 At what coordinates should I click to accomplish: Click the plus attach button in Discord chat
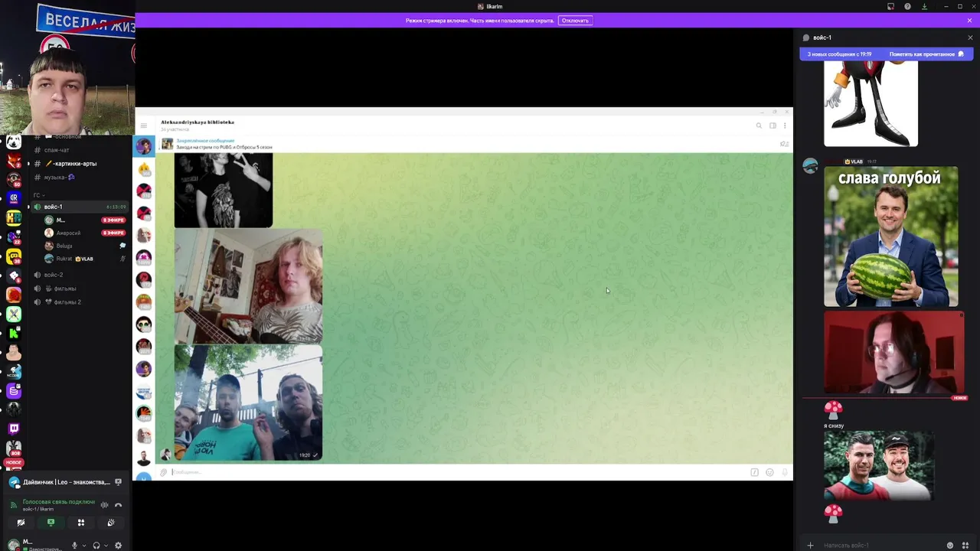click(x=810, y=546)
